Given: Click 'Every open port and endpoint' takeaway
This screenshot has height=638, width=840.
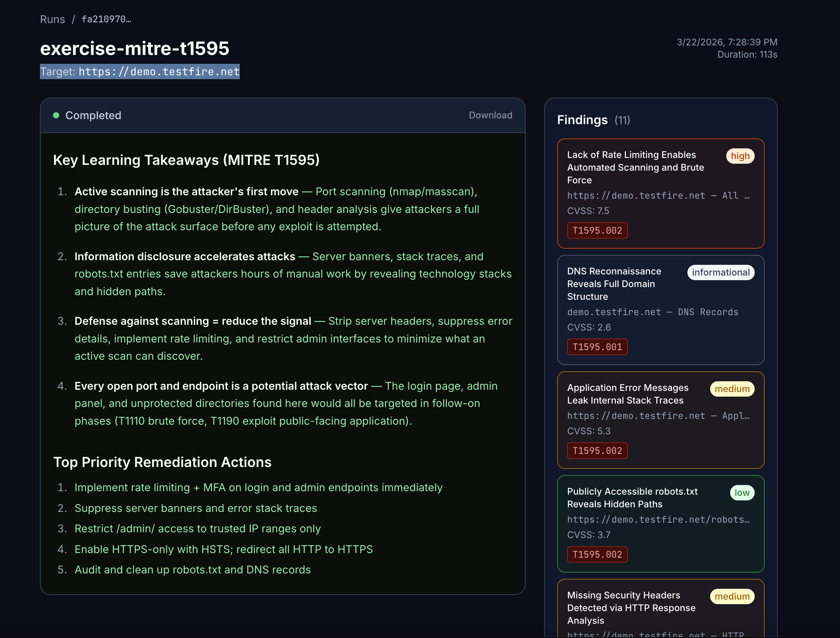Looking at the screenshot, I should pos(221,386).
